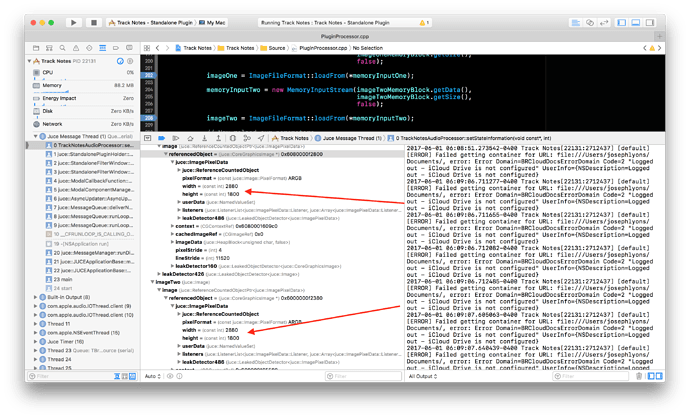Expand leakDetector426 variable

[159, 274]
